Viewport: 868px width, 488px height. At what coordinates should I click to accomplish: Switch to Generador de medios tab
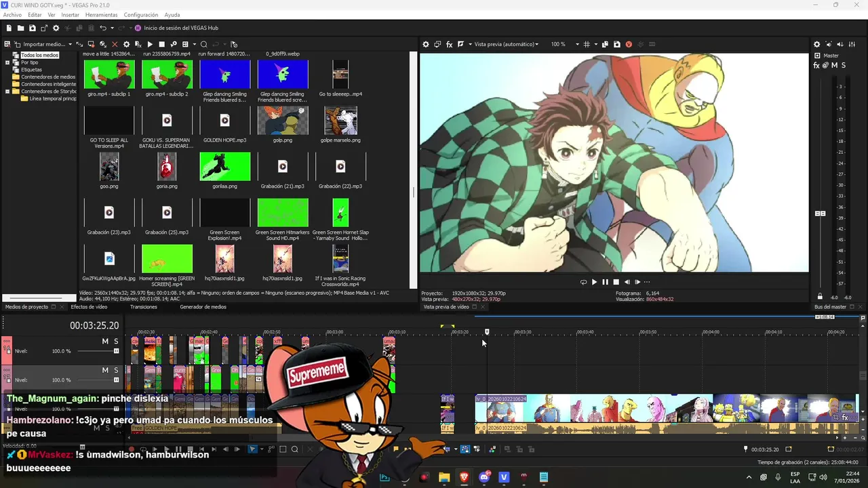(x=203, y=307)
